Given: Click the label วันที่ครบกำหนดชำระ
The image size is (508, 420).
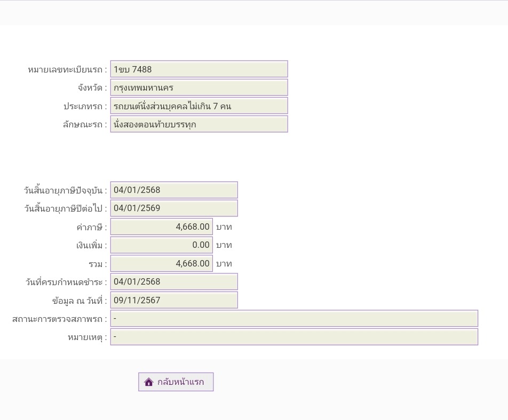Looking at the screenshot, I should coord(66,282).
